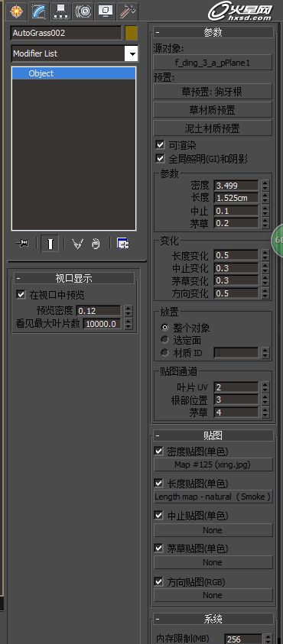Viewport: 283px width, 644px height.
Task: Switch to the Hierarchy panel tab
Action: (60, 11)
